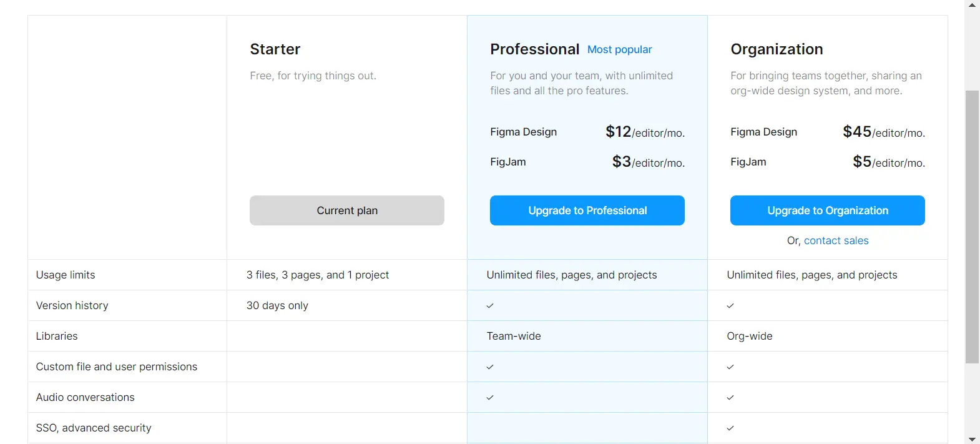
Task: Select the Starter plan heading
Action: tap(275, 49)
